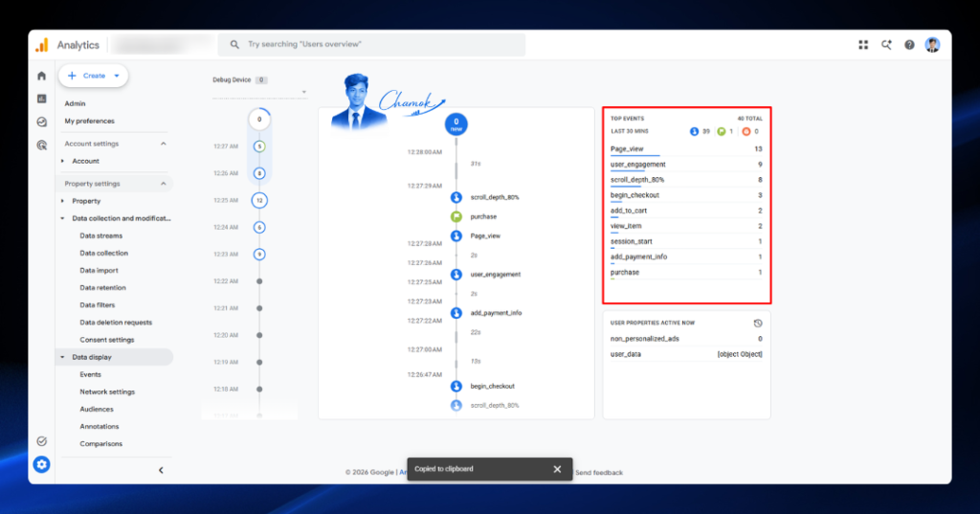980x514 pixels.
Task: Select the 12:24 AM minute bubble
Action: pyautogui.click(x=259, y=227)
